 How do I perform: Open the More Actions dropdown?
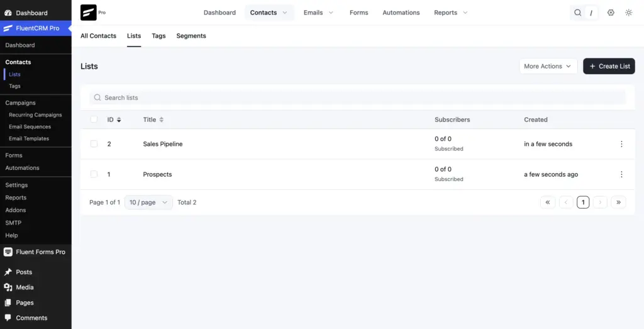click(x=548, y=66)
